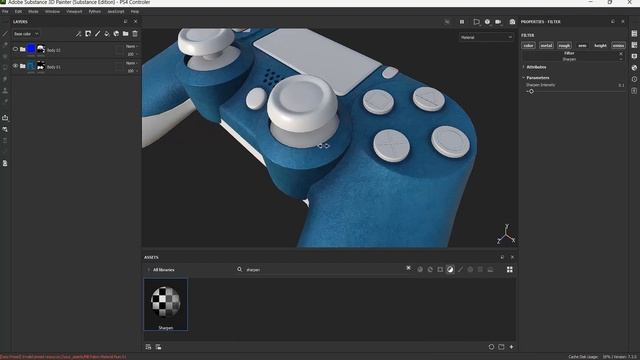
Task: Toggle the color channel for the filter
Action: (529, 46)
